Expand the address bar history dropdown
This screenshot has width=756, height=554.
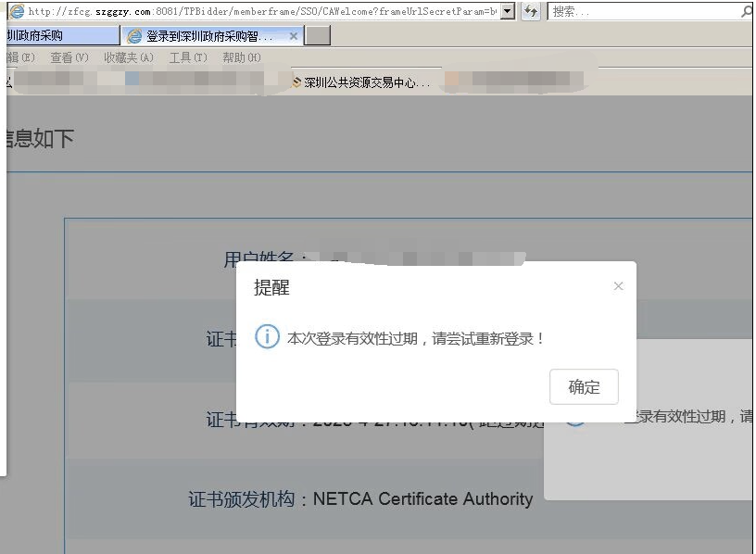509,11
